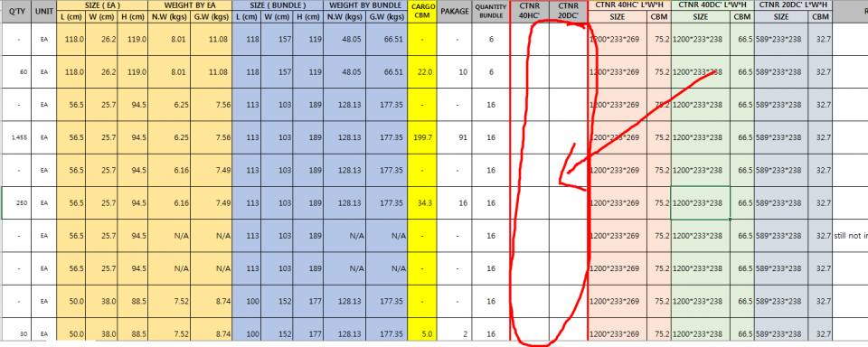Select cargo CBM cell showing 5.0

coord(422,333)
